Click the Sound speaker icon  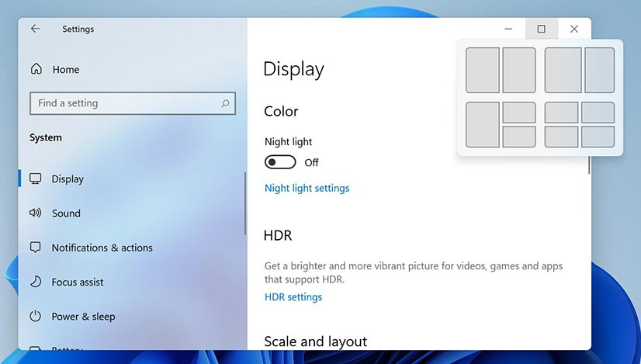click(35, 213)
